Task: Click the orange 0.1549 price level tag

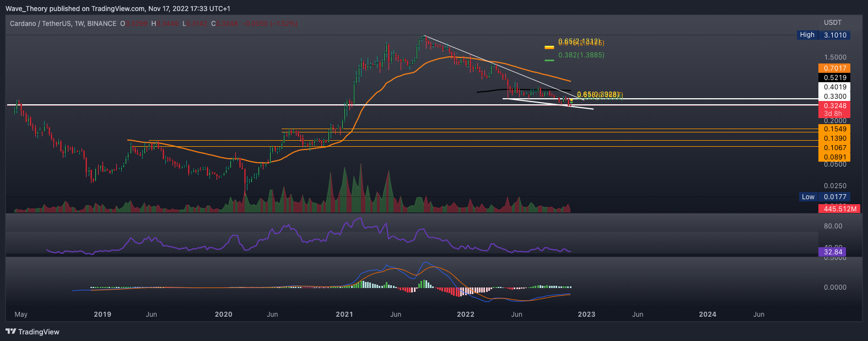Action: 835,129
